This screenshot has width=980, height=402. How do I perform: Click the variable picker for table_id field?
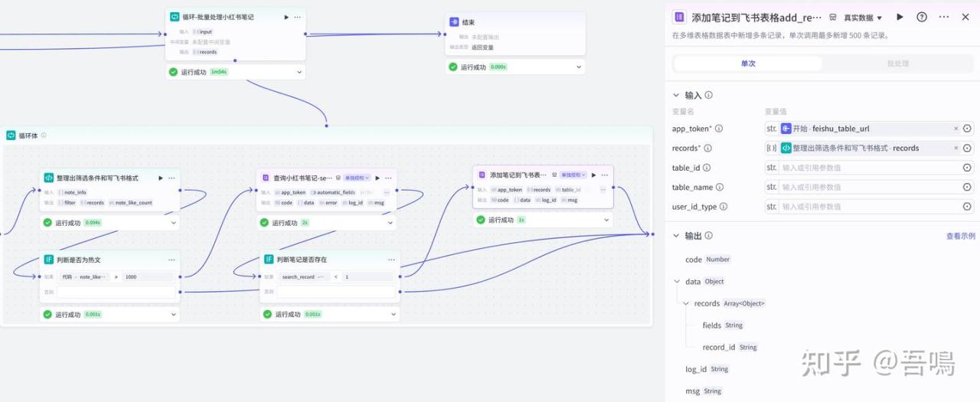click(x=967, y=168)
